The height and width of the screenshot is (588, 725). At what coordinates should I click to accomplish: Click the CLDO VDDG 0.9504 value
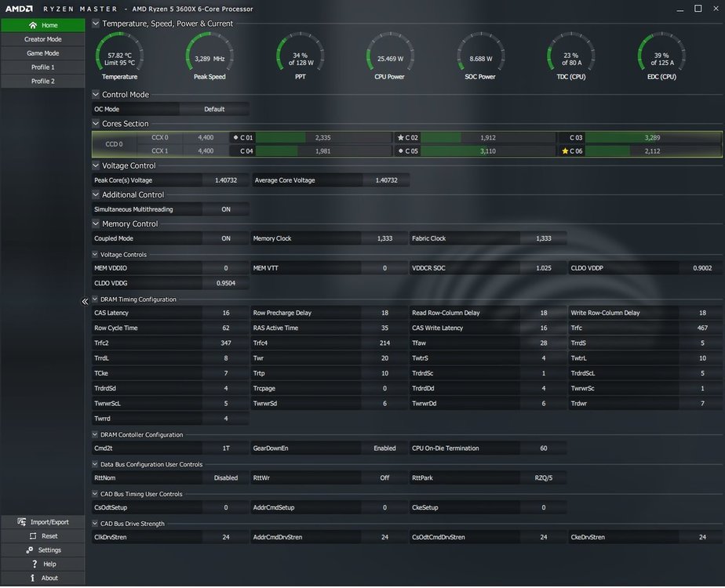226,284
